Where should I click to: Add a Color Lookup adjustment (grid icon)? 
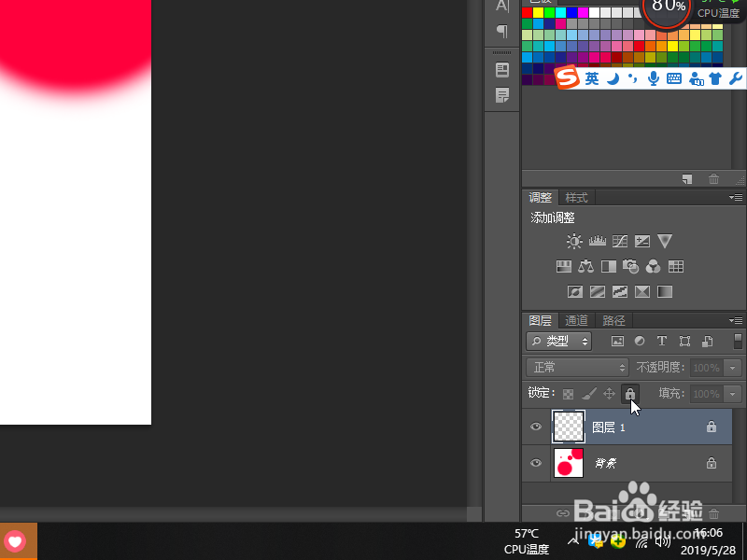tap(675, 266)
